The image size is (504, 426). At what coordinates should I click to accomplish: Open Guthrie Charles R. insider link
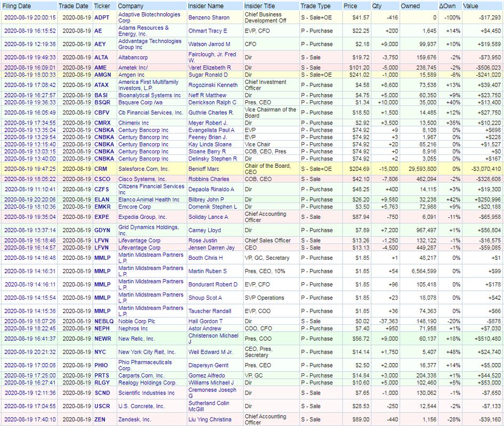(x=211, y=112)
